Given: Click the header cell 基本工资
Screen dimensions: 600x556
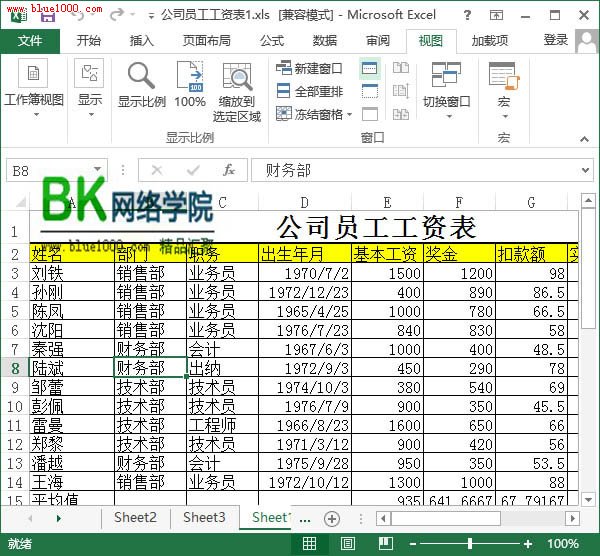Looking at the screenshot, I should pyautogui.click(x=387, y=253).
